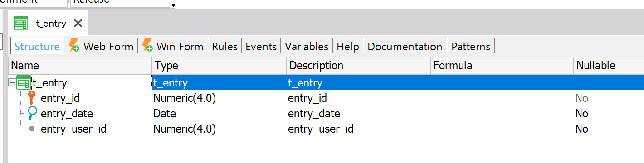Screen dimensions: 644x163
Task: Switch to the Variables tab
Action: click(x=307, y=46)
